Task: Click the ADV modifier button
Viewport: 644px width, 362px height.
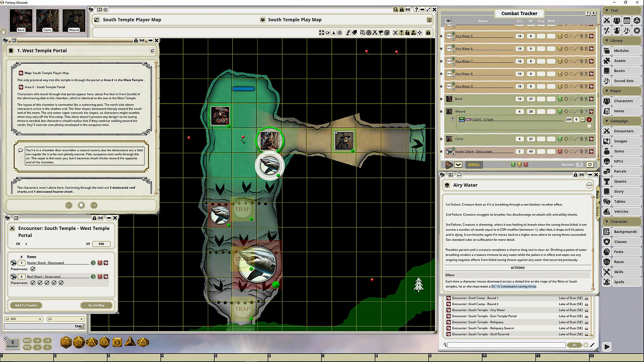Action: (x=27, y=341)
